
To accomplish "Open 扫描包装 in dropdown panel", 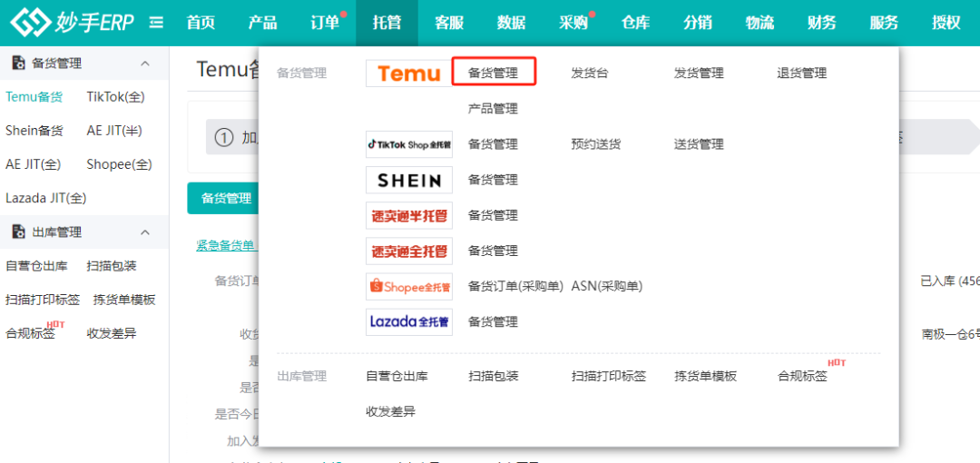I will (x=493, y=377).
